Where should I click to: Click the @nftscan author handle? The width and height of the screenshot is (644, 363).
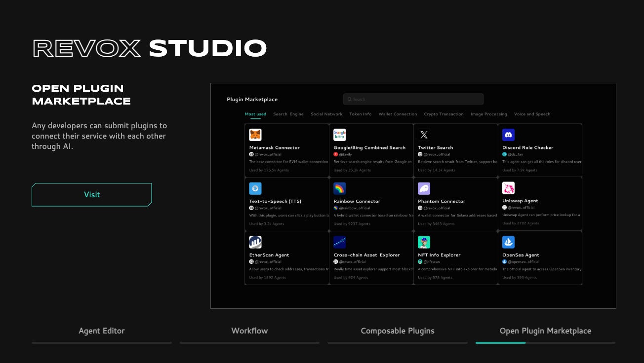[x=432, y=262]
